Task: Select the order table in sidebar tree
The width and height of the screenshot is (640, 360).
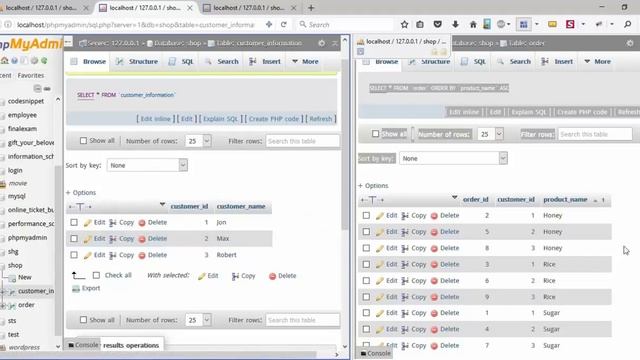Action: 26,305
